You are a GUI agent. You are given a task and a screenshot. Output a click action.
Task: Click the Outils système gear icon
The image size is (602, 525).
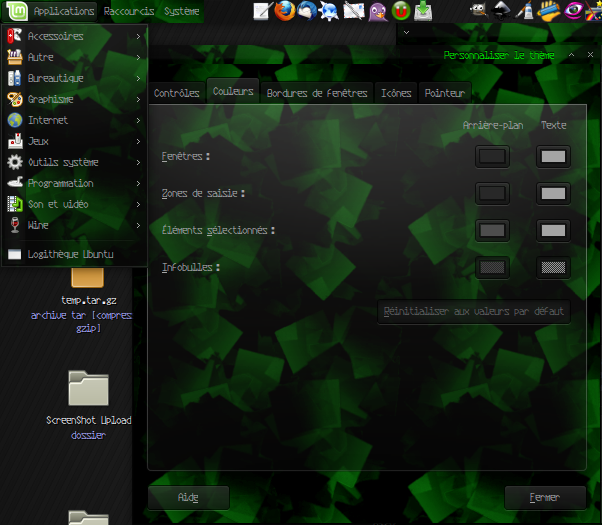tap(15, 162)
